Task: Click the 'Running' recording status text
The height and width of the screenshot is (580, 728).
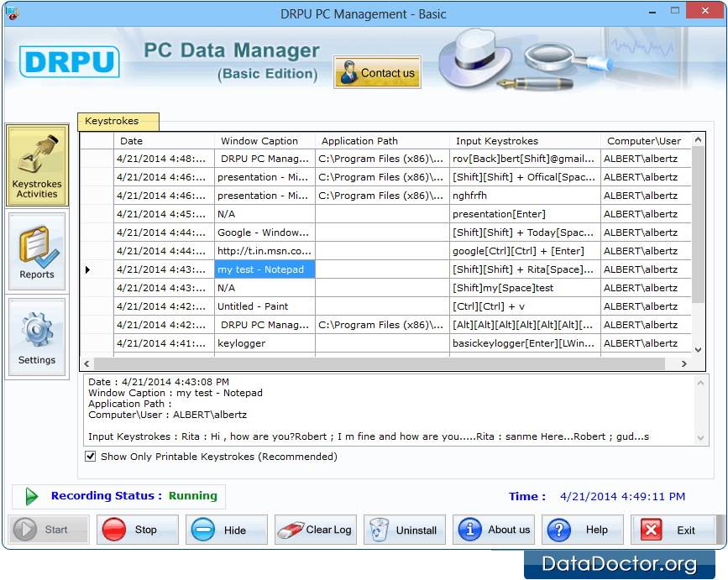Action: 192,496
